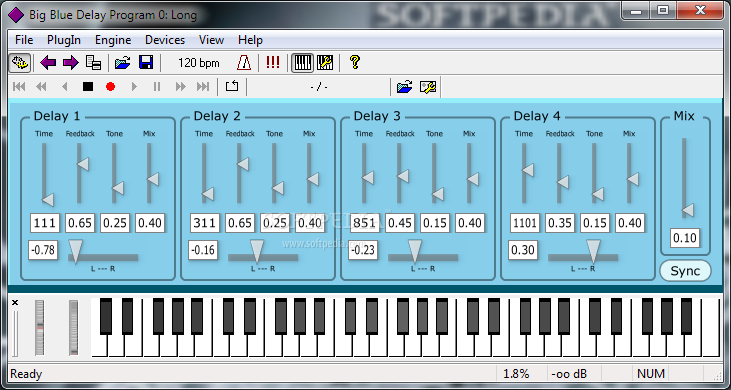The image size is (731, 390).
Task: Click the plugin chain icon at the far left of the top toolbar
Action: click(x=20, y=62)
